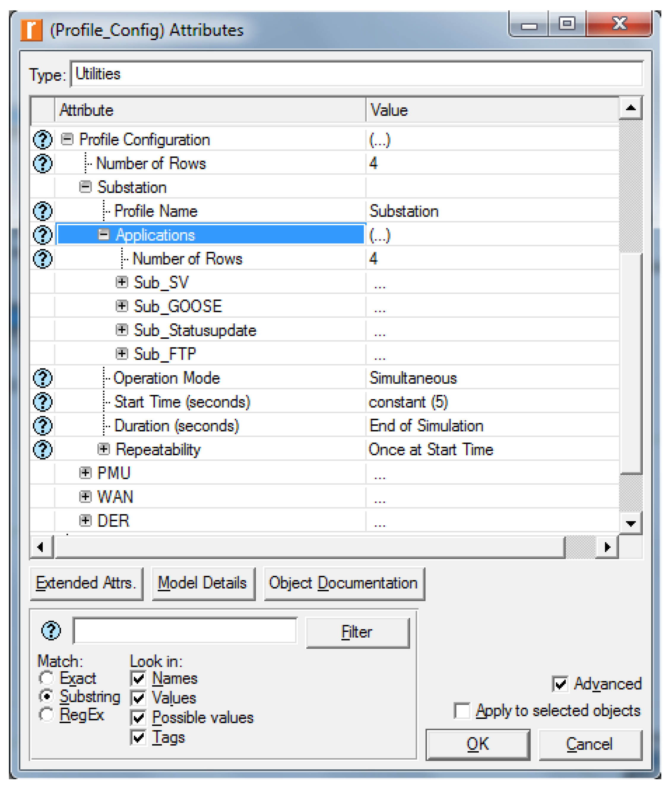Image resolution: width=672 pixels, height=792 pixels.
Task: Enable Apply to selected objects checkbox
Action: click(x=462, y=711)
